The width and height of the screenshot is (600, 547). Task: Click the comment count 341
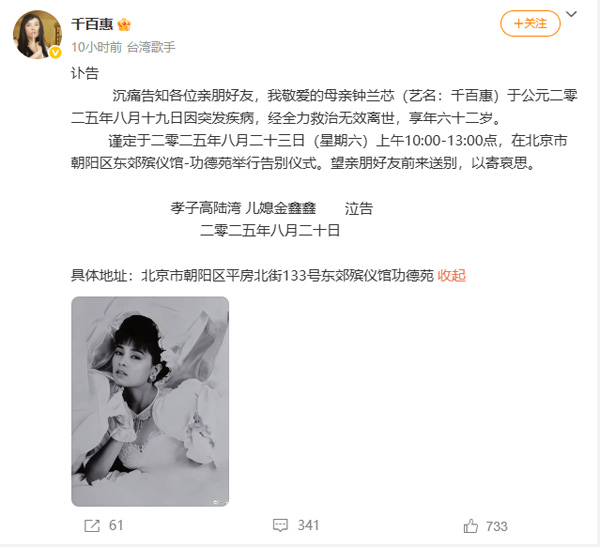308,526
